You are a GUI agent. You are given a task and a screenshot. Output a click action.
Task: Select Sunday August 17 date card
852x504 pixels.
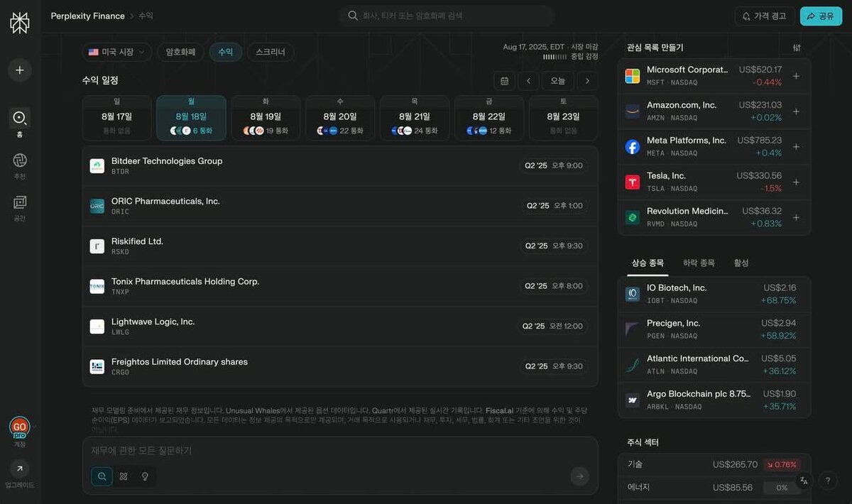117,118
